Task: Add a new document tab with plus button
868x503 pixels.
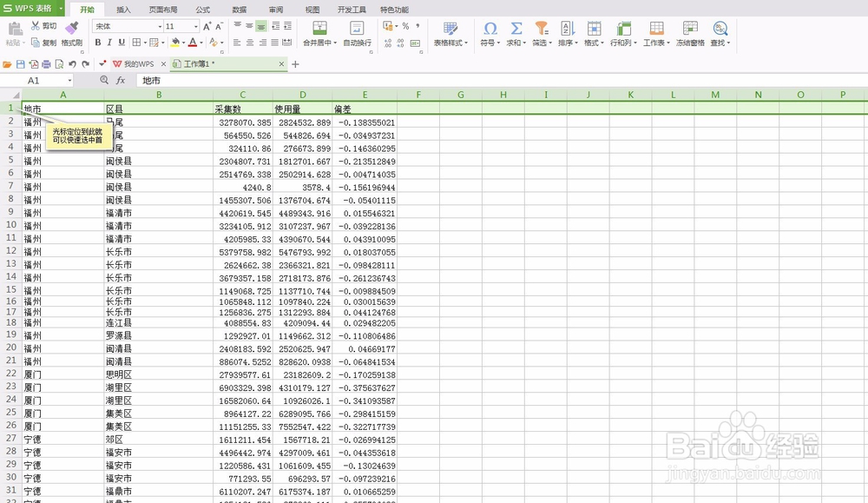Action: click(x=296, y=64)
